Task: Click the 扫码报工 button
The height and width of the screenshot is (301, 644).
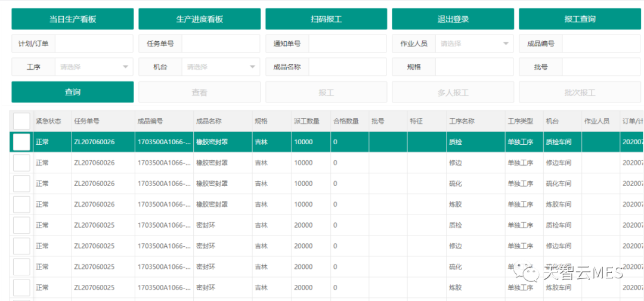Action: [326, 19]
